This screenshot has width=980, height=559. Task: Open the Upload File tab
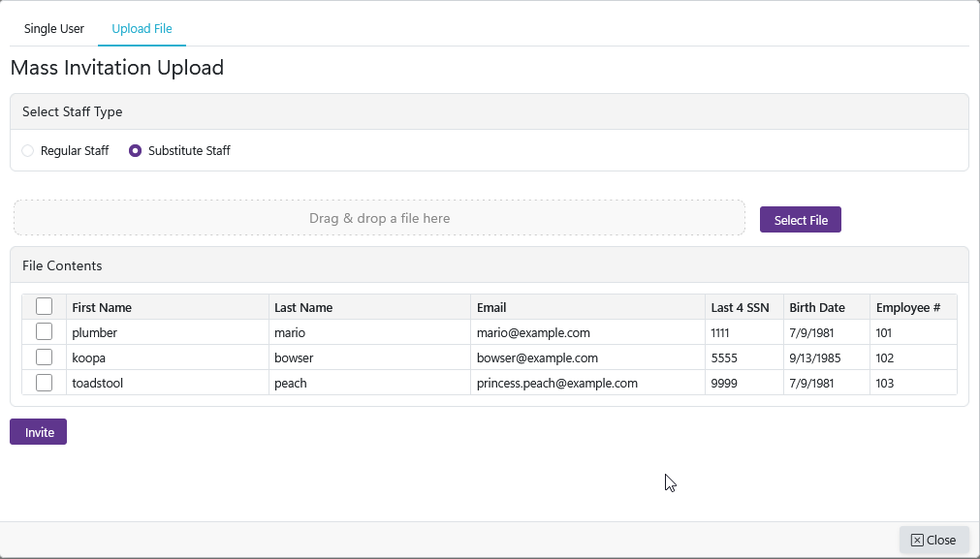[x=142, y=29]
